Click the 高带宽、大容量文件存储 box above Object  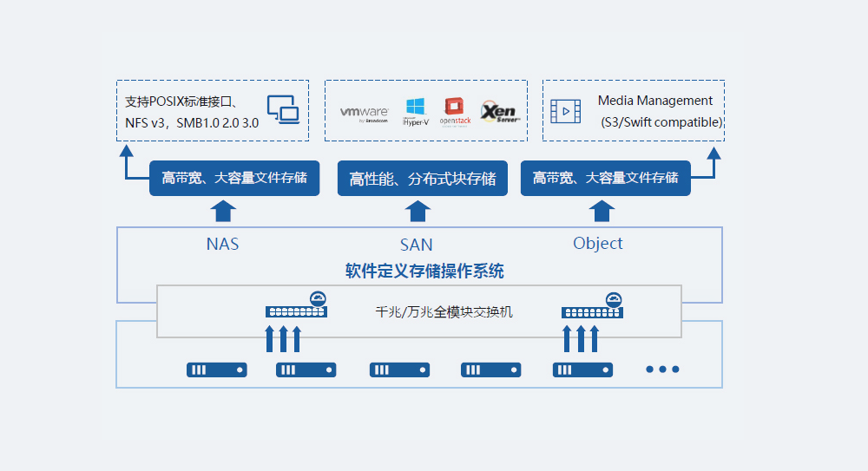pos(606,178)
